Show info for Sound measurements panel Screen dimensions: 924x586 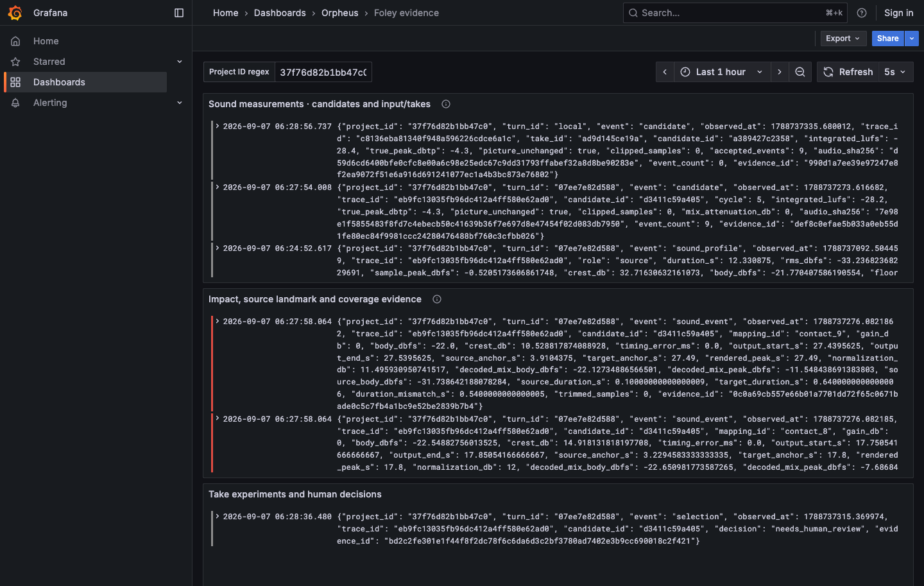pyautogui.click(x=446, y=104)
